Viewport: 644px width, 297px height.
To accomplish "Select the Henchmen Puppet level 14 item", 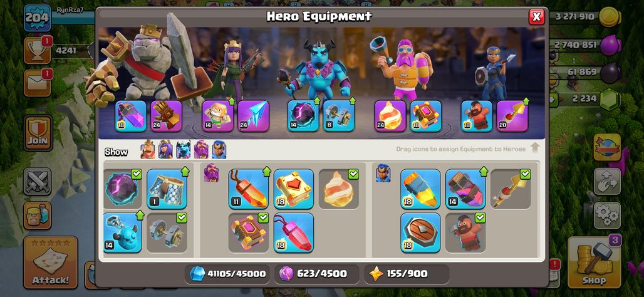I will point(122,232).
